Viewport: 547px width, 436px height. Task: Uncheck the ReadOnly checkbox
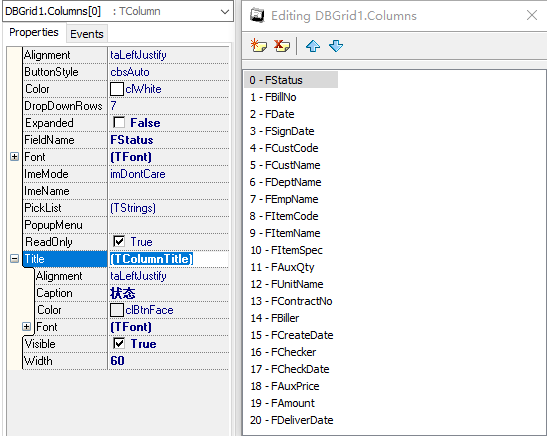(x=119, y=241)
